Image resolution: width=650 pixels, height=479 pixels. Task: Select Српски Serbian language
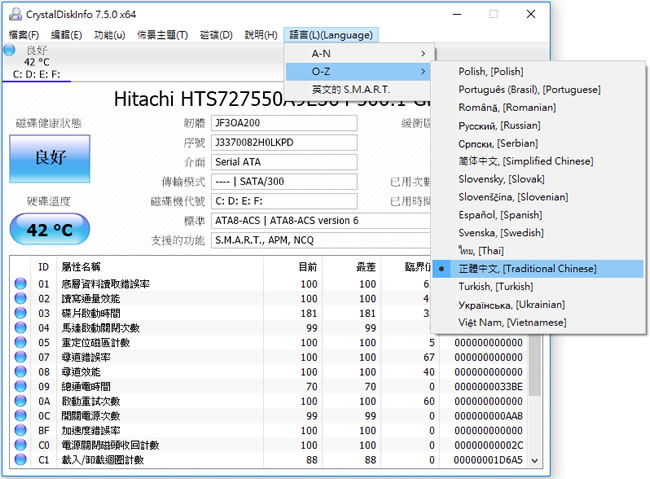tap(538, 143)
